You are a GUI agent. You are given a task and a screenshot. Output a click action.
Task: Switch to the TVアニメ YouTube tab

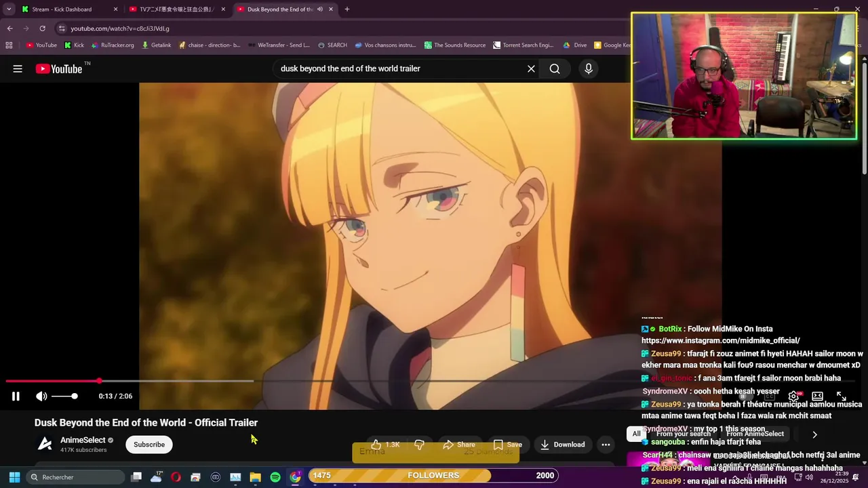[176, 9]
